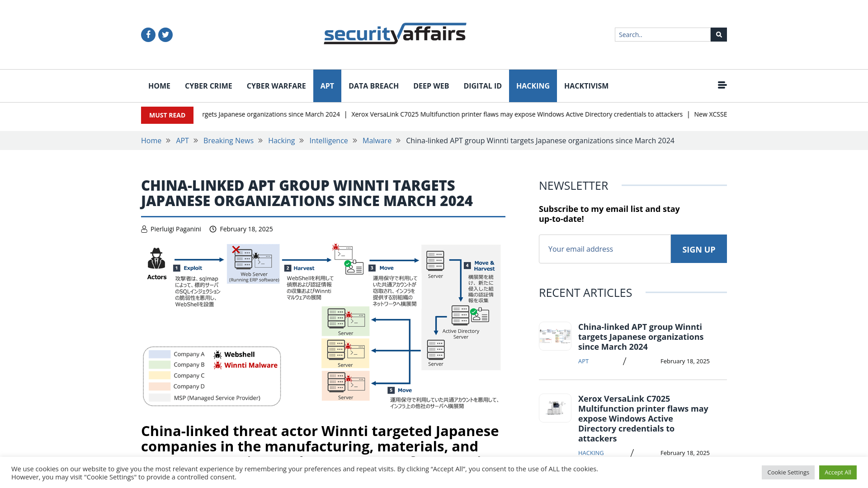This screenshot has height=488, width=868.
Task: Click the author profile icon
Action: (x=144, y=229)
